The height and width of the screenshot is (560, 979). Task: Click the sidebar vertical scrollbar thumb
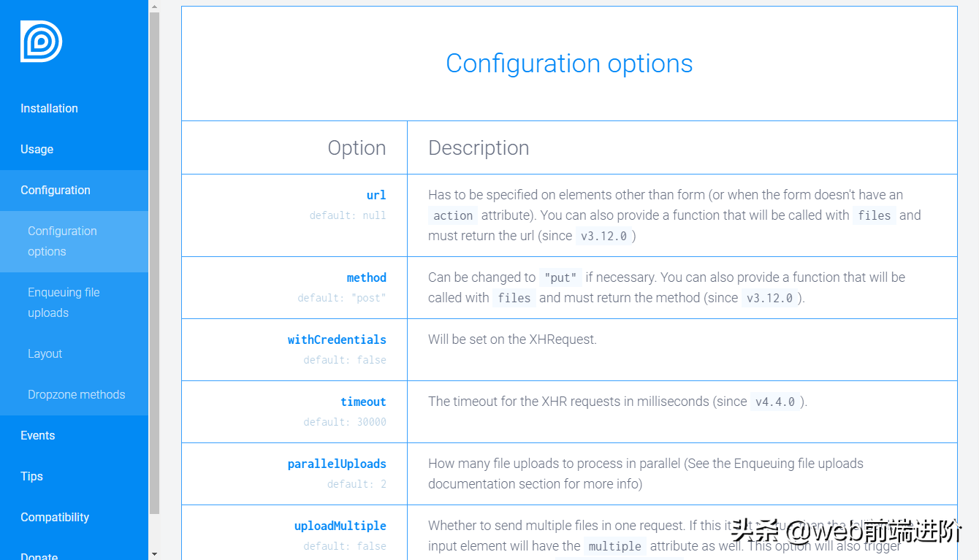pos(154,263)
